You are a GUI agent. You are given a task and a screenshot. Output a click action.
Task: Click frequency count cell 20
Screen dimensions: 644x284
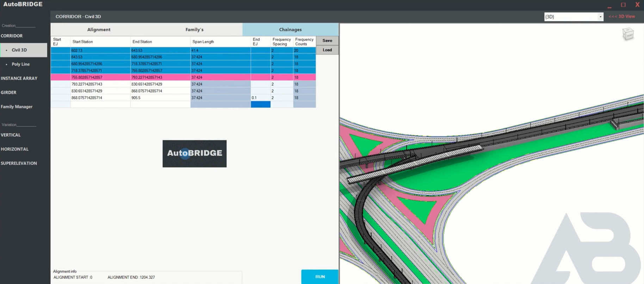tap(304, 50)
